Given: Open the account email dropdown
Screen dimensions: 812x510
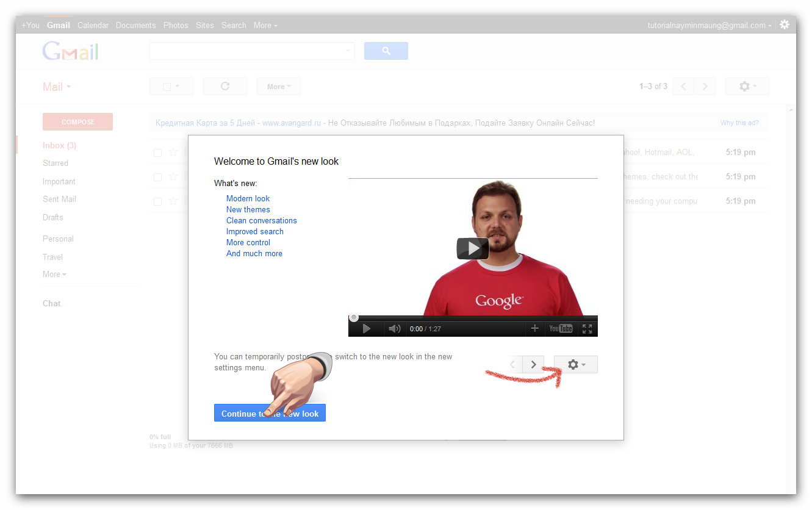Looking at the screenshot, I should point(710,25).
